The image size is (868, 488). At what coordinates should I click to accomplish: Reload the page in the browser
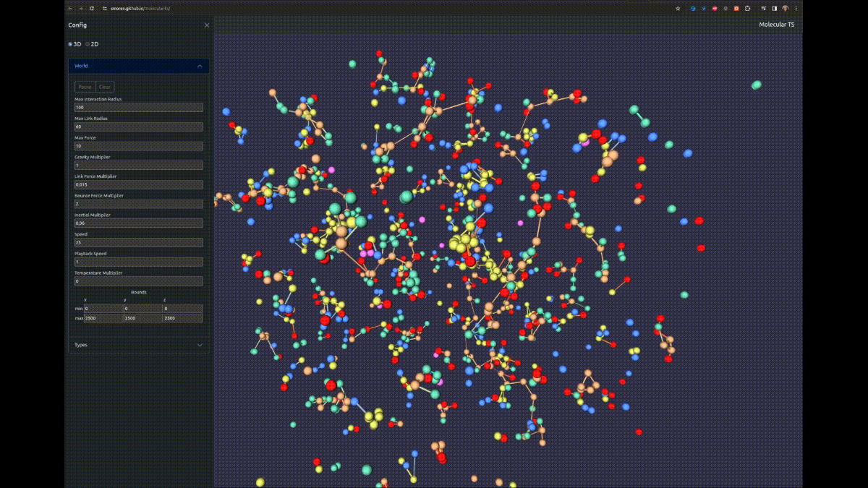coord(92,8)
